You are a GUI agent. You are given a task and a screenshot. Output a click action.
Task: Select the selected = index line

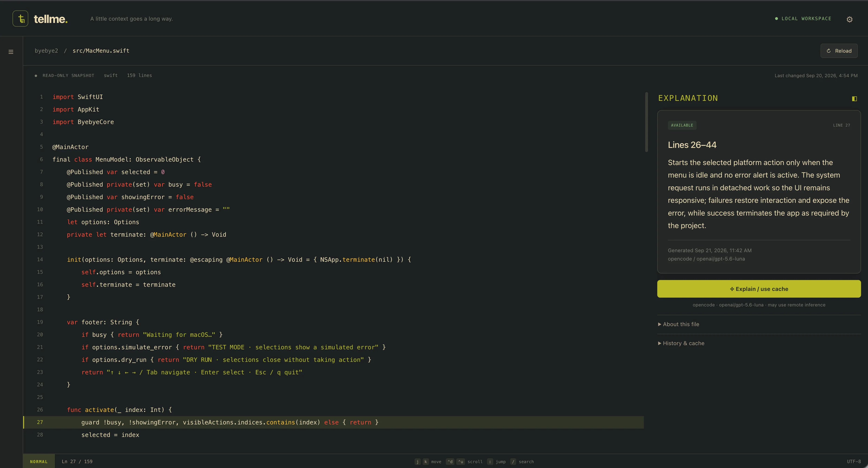333,435
